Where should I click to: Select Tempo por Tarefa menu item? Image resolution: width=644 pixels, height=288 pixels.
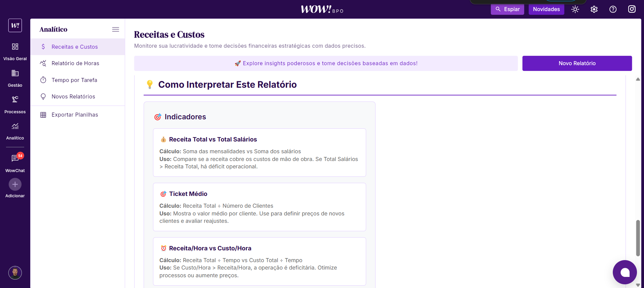(74, 80)
